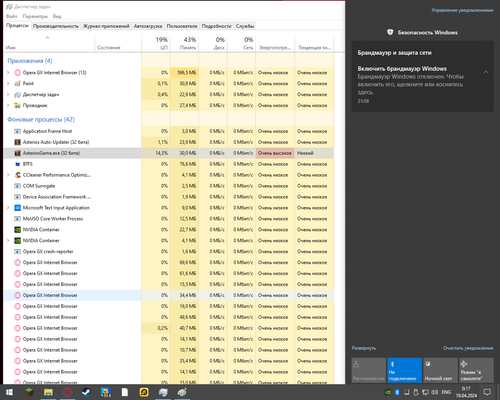Sort by the Диск column header
Viewport: 500px width, 400px height.
(x=213, y=43)
